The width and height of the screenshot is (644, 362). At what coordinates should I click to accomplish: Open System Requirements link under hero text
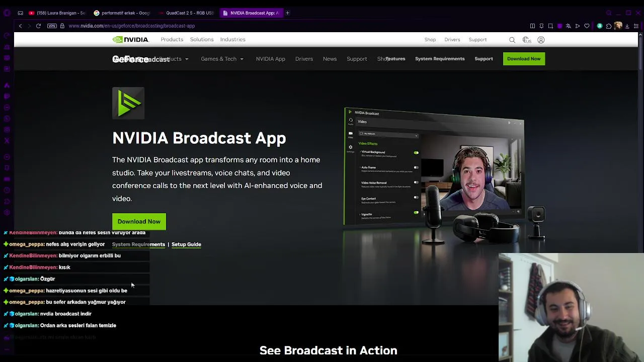point(138,244)
